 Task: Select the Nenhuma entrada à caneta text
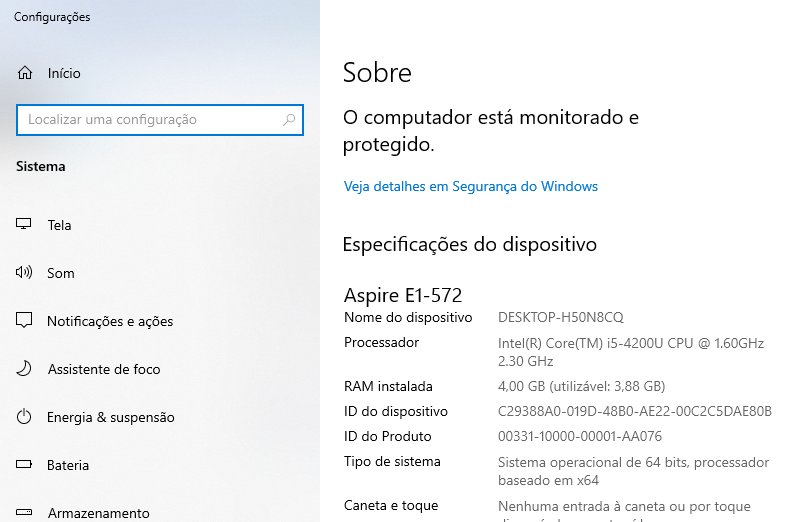pyautogui.click(x=624, y=510)
